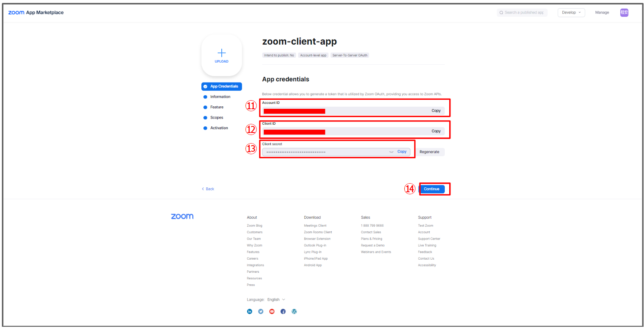Open the footer Language selector set to English

[276, 300]
